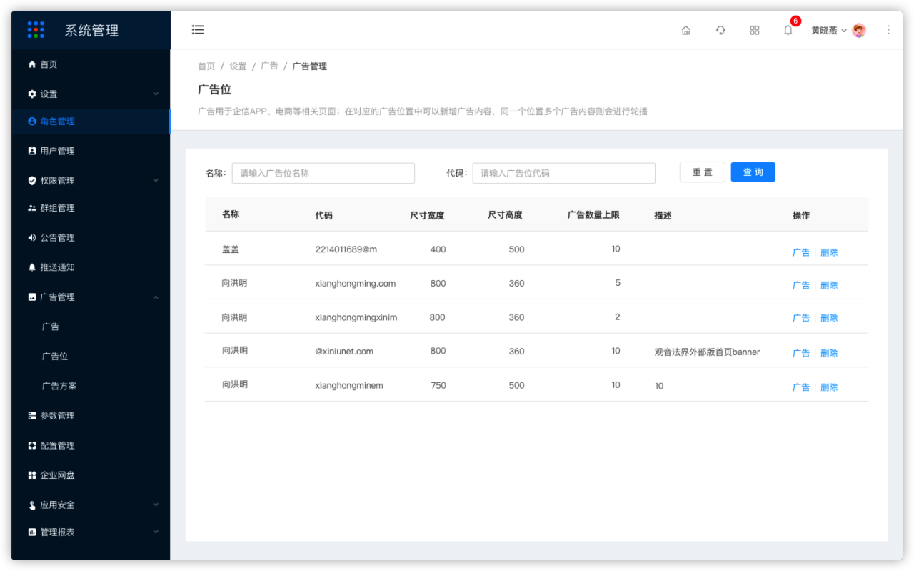
Task: Click 删除 for xianghongmingxinim row
Action: point(829,318)
